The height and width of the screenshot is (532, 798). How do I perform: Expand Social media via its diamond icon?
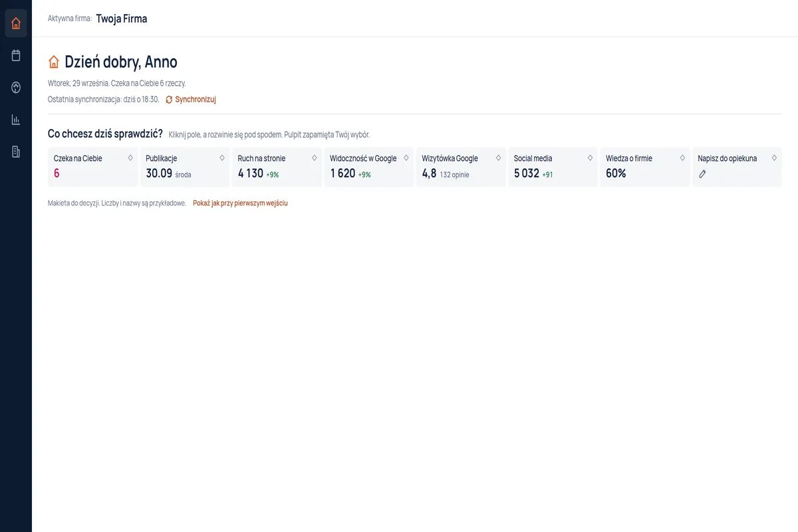pos(590,158)
